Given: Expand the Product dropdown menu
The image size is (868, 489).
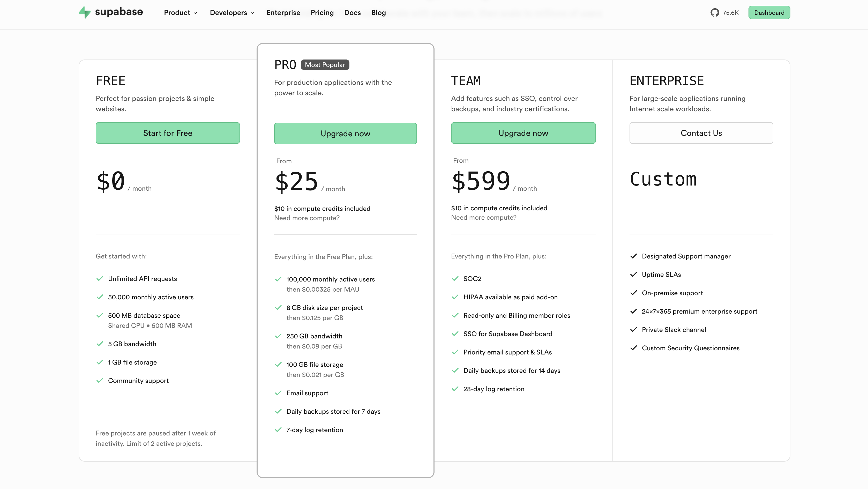Looking at the screenshot, I should coord(181,12).
